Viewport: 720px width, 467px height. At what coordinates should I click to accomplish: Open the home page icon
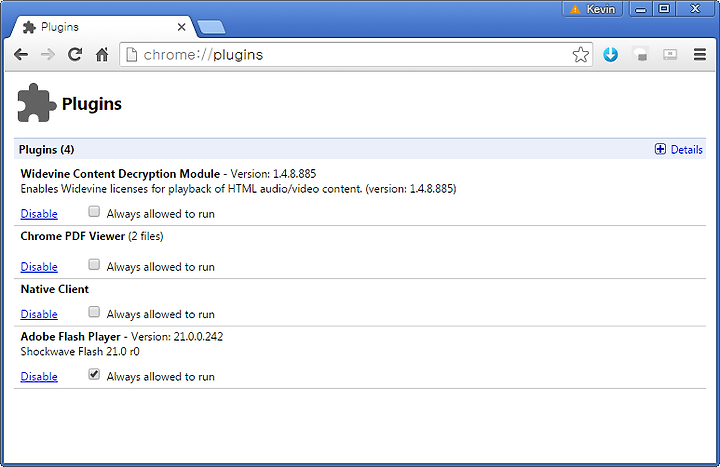click(102, 55)
